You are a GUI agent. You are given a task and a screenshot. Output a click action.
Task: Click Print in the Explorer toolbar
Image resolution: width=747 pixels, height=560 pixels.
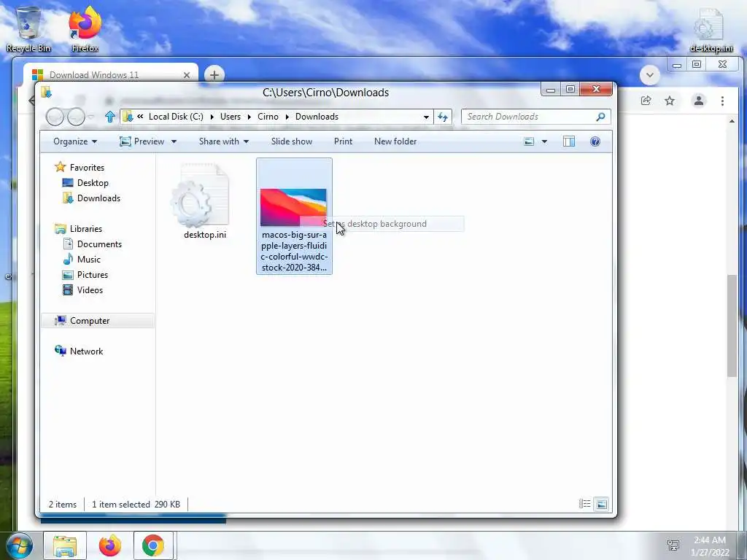[x=343, y=141]
